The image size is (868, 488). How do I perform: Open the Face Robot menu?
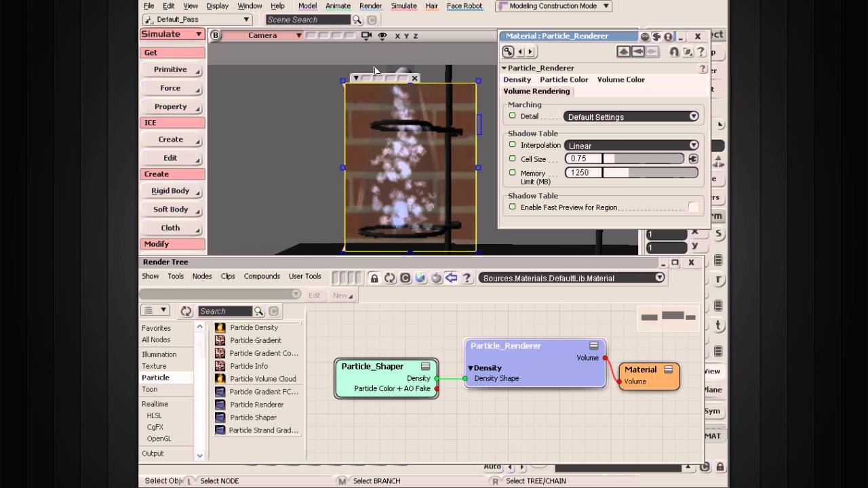(x=465, y=6)
